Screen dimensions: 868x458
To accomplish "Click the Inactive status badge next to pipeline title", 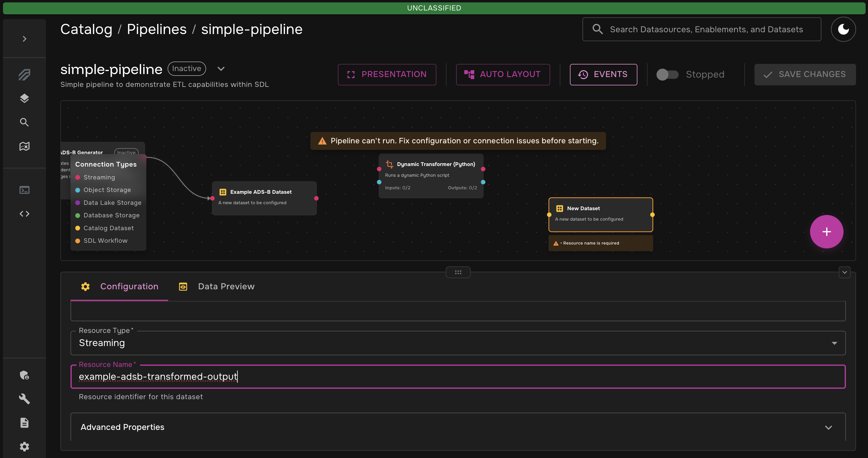I will 187,69.
